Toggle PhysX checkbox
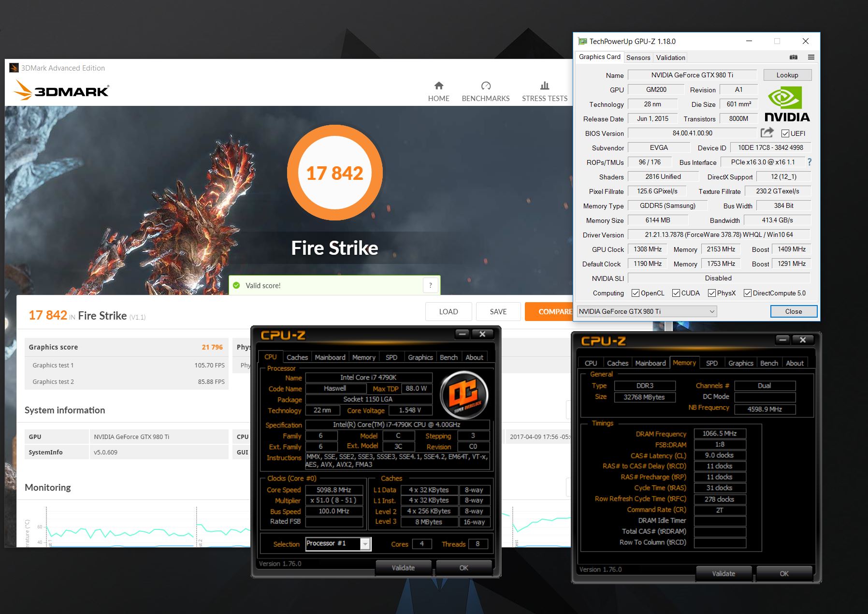Screen dimensions: 868x614 coord(711,293)
